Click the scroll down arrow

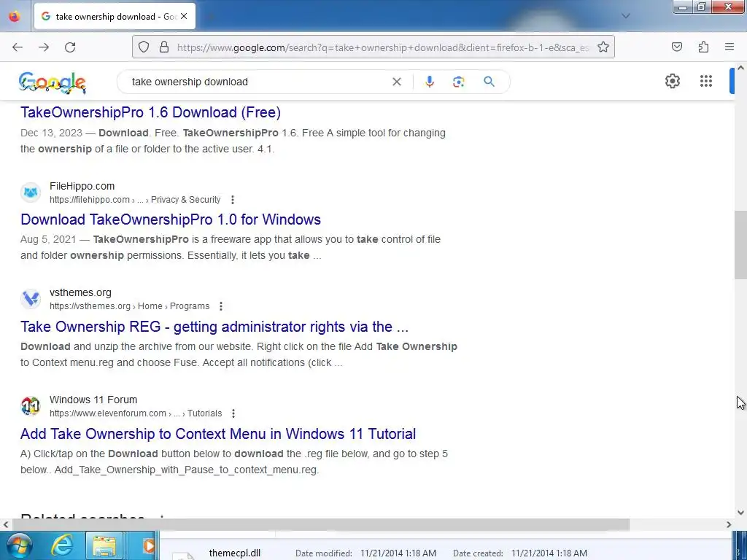point(740,513)
